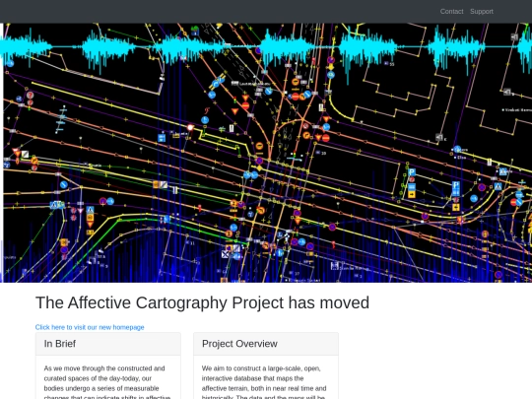
Task: Click the 'The Affective Cartography Project has moved' heading
Action: pyautogui.click(x=202, y=302)
